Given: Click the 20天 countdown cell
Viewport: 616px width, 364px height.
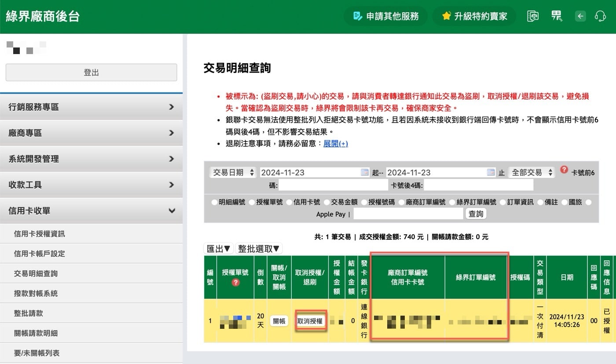Looking at the screenshot, I should (260, 321).
